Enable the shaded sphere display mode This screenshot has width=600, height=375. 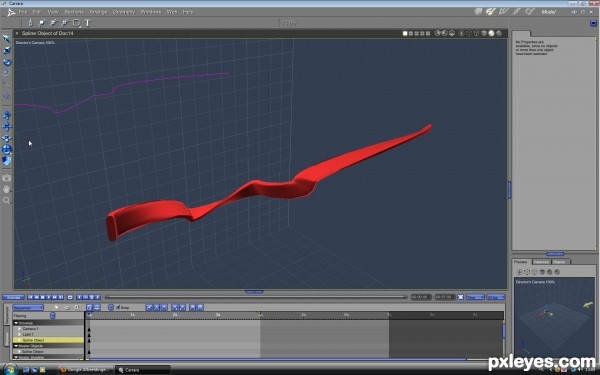[x=491, y=34]
